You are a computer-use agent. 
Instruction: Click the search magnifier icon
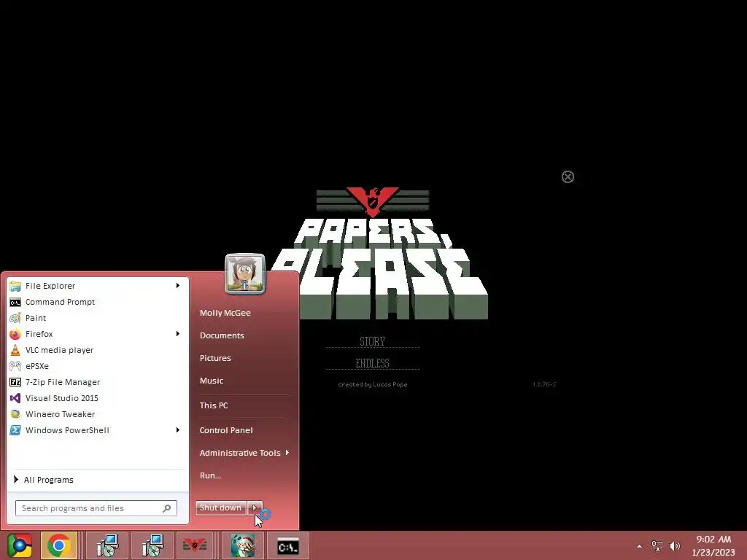click(x=167, y=508)
